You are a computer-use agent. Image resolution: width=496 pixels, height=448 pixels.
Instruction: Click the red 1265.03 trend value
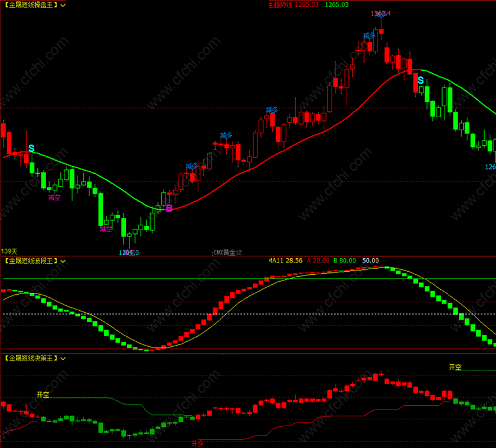tap(306, 5)
